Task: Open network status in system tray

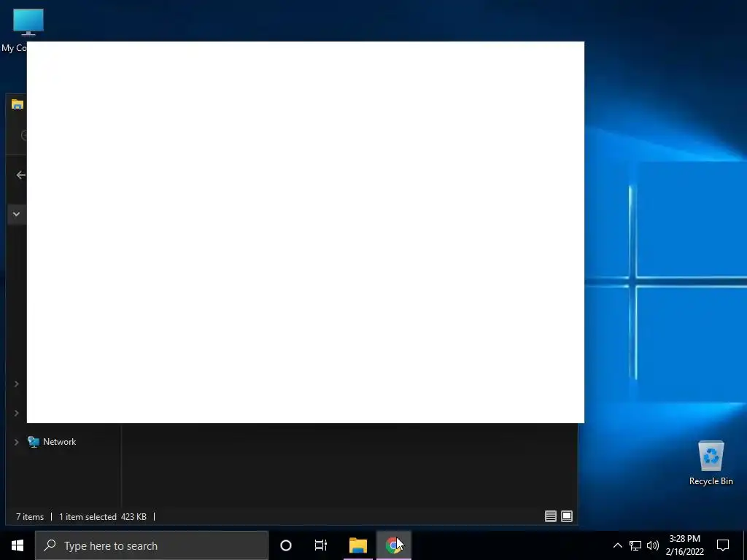Action: point(635,545)
